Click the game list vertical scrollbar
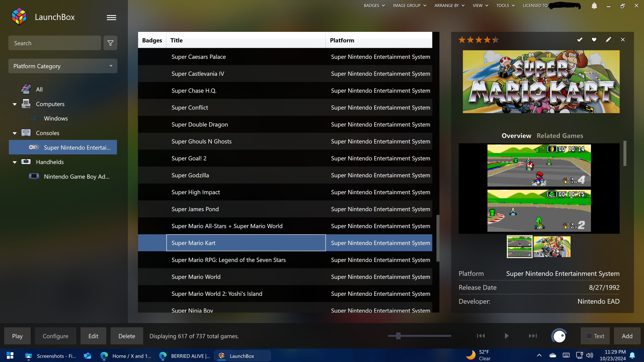This screenshot has width=644, height=362. tap(438, 238)
